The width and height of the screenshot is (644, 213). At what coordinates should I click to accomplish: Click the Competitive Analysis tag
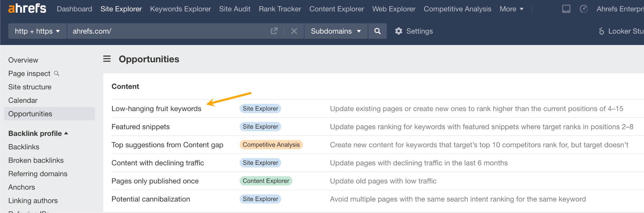click(x=271, y=145)
